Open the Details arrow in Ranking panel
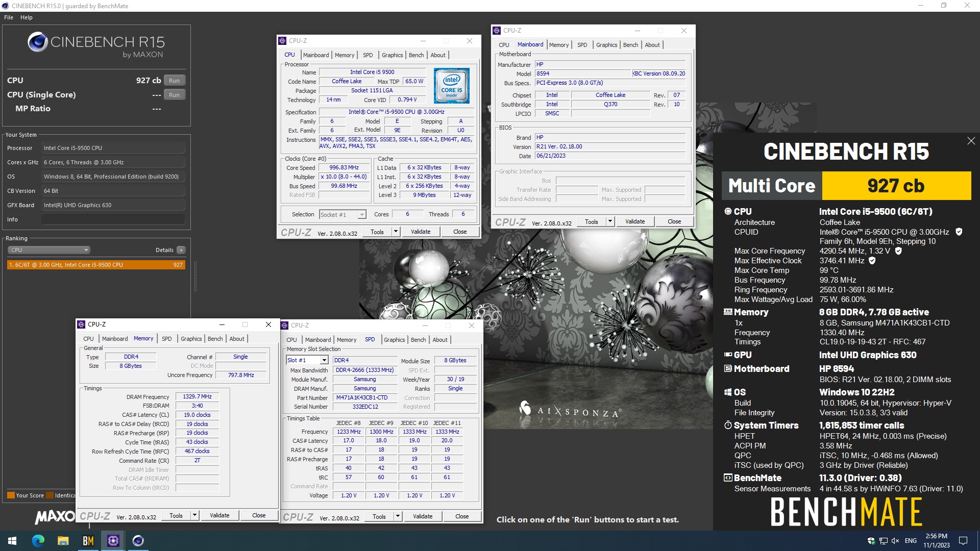 coord(181,250)
